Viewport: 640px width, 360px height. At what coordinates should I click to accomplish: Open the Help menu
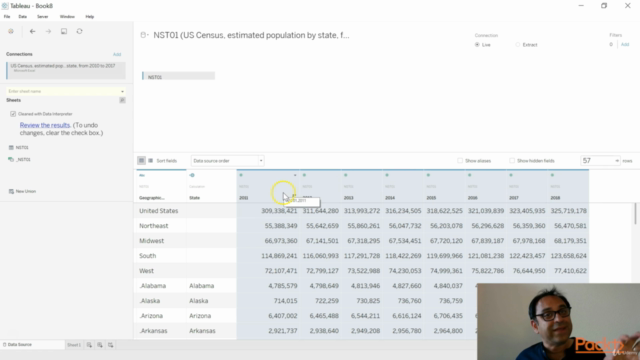point(90,17)
